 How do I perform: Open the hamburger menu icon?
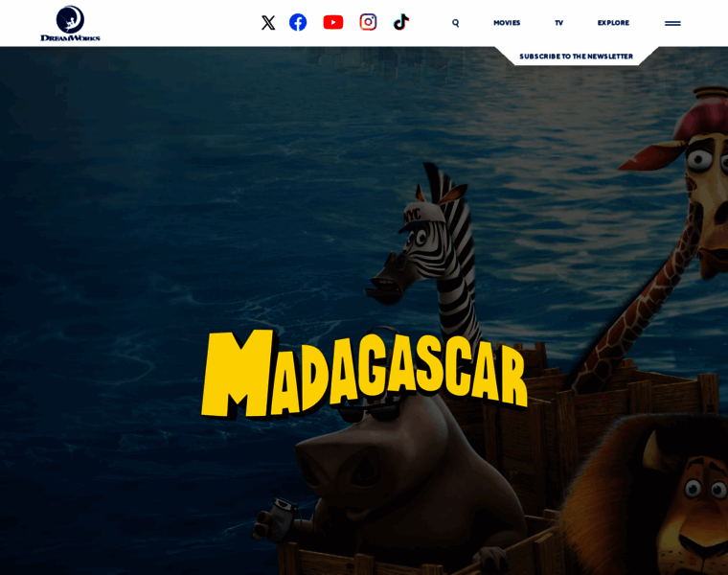click(x=672, y=23)
